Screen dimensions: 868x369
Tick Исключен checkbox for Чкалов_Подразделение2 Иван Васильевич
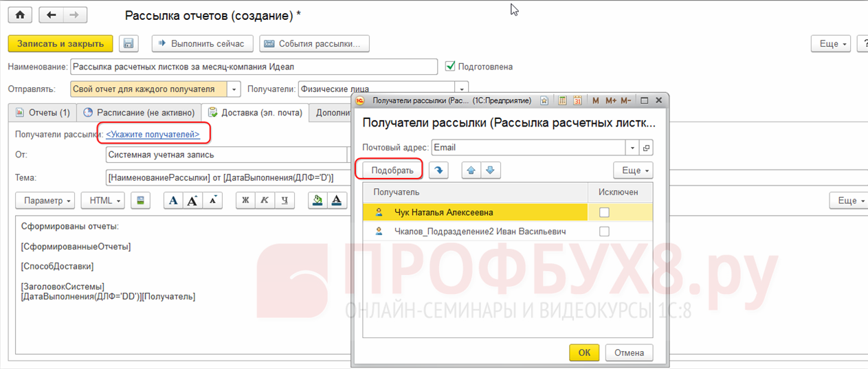pos(604,232)
